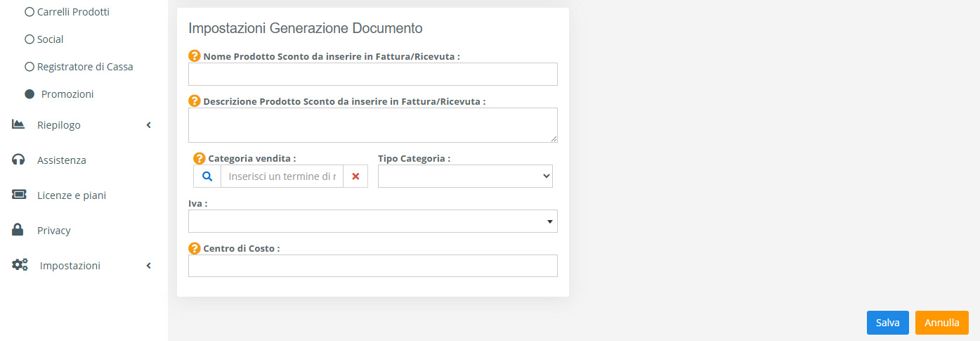Click help icon beside Categoria vendita
The height and width of the screenshot is (341, 980).
click(200, 158)
